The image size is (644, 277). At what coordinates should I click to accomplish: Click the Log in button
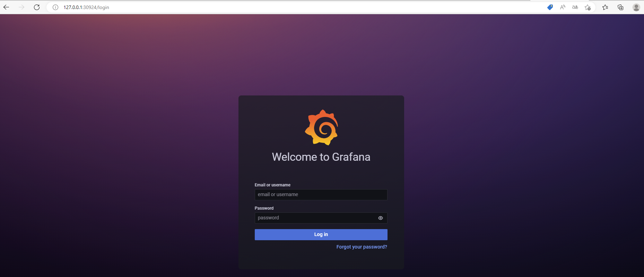(321, 235)
